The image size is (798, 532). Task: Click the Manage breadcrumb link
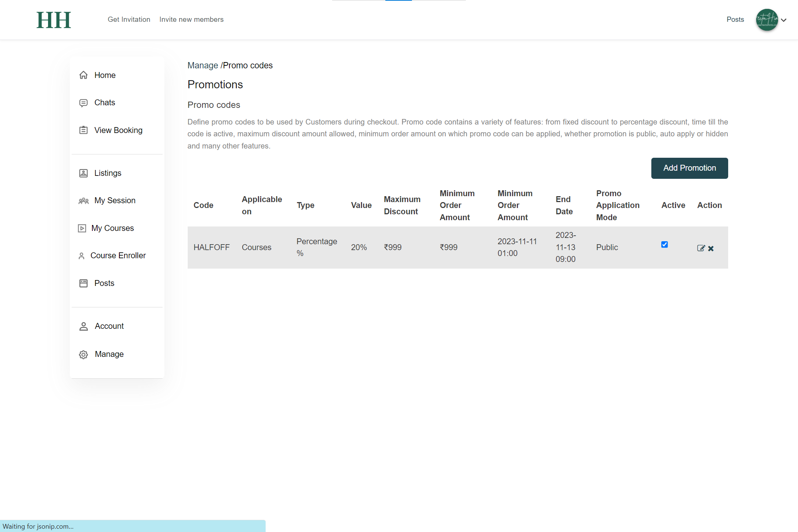203,65
